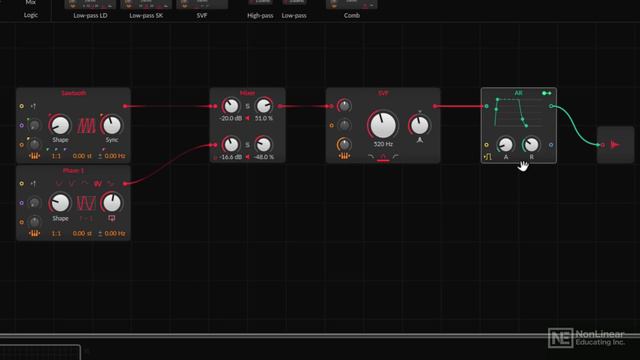Click the AR Release knob

pyautogui.click(x=531, y=144)
